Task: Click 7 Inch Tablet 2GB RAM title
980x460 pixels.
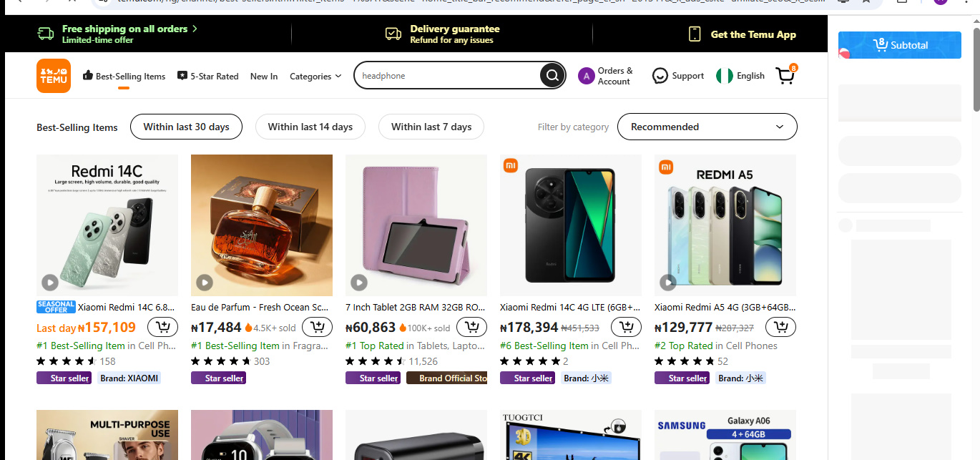Action: pyautogui.click(x=416, y=307)
